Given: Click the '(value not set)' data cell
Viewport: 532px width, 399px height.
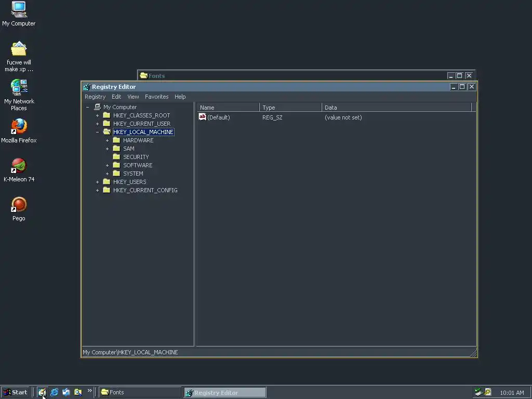Looking at the screenshot, I should [x=343, y=117].
